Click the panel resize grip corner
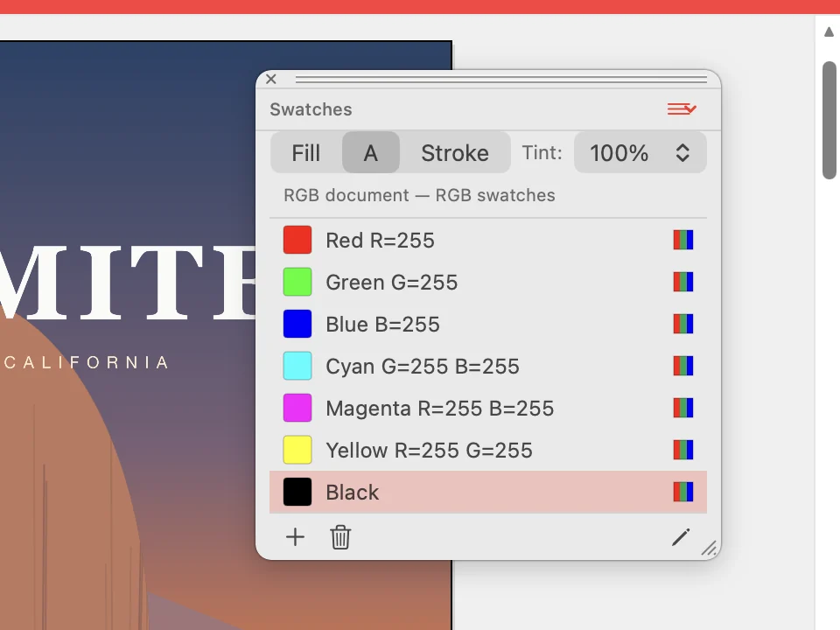 [x=710, y=548]
